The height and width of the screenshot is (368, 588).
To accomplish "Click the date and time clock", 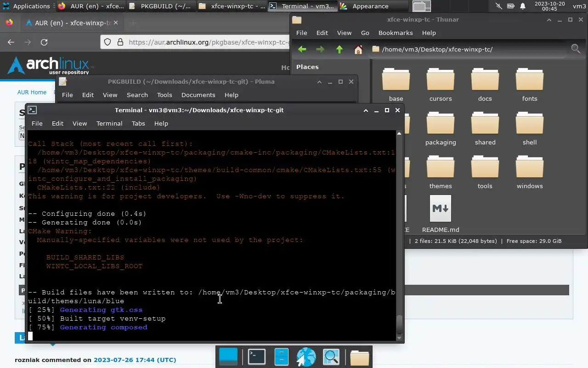I will [x=549, y=6].
